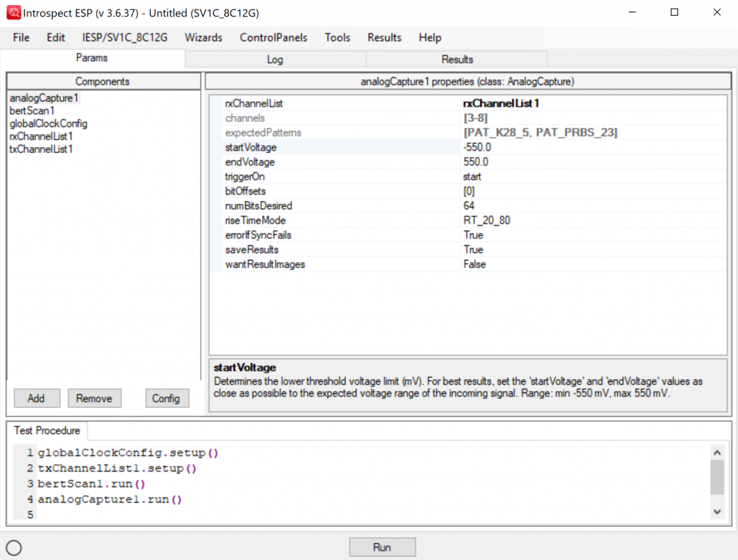This screenshot has height=560, width=738.
Task: Click the Run button
Action: (382, 546)
